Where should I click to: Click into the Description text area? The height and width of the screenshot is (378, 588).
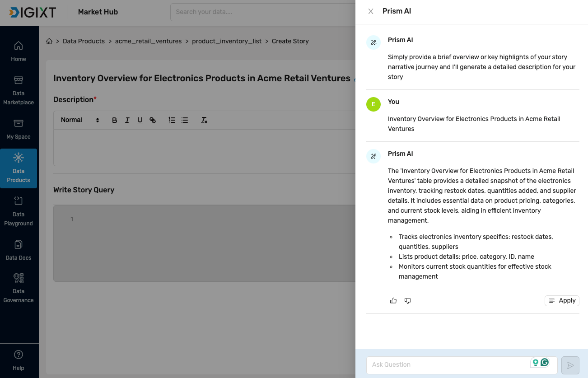point(204,148)
